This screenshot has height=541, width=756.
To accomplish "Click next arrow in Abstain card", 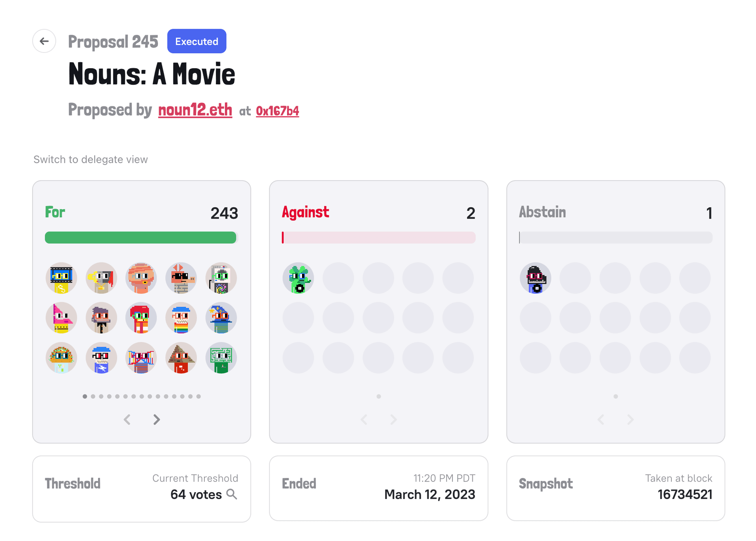I will click(630, 420).
